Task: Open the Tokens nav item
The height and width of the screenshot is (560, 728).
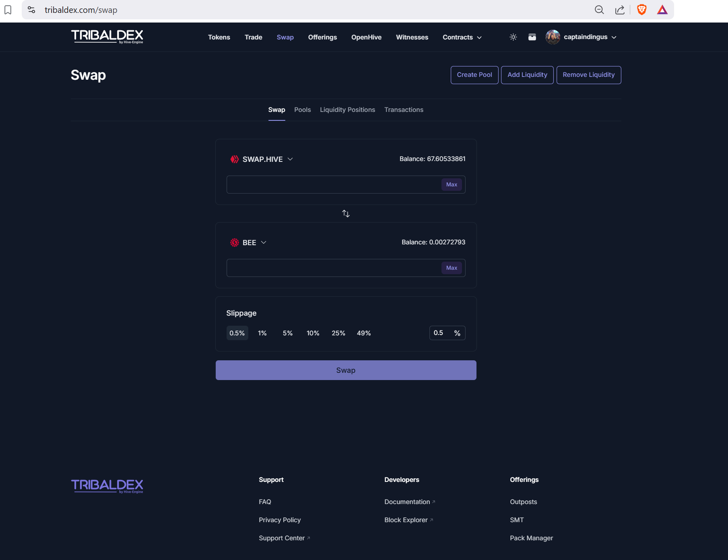Action: pos(219,37)
